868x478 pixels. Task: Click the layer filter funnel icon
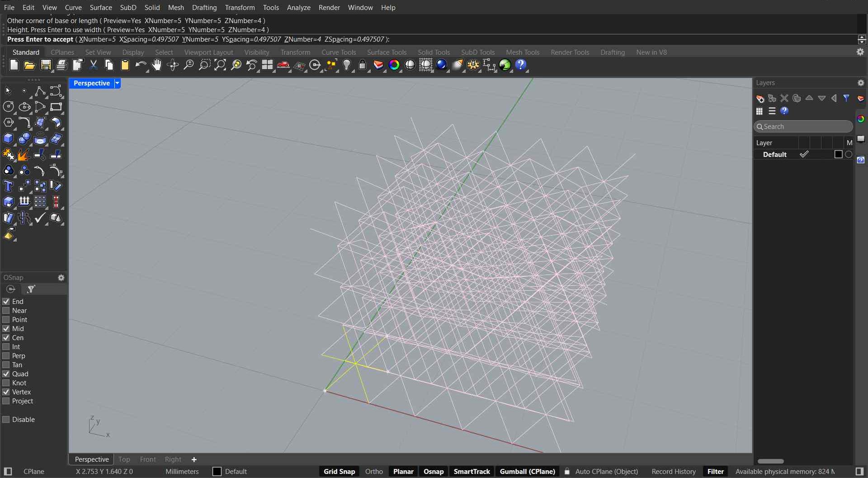point(846,98)
